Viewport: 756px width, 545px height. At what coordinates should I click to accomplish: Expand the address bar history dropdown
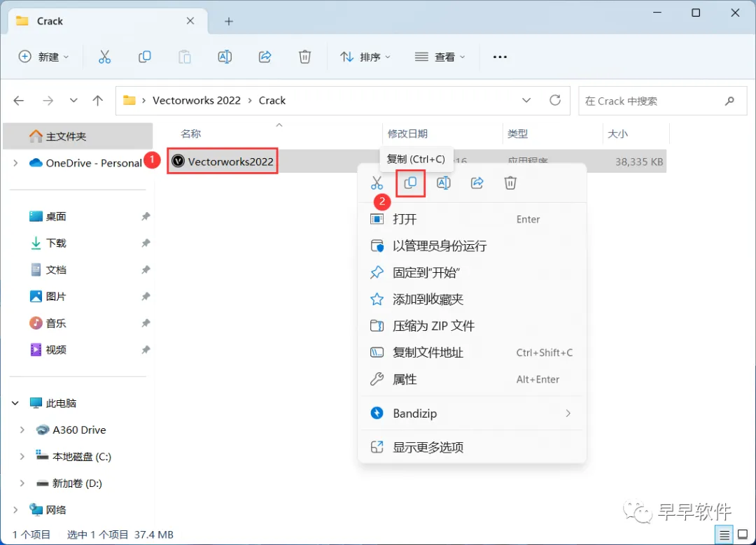click(526, 100)
